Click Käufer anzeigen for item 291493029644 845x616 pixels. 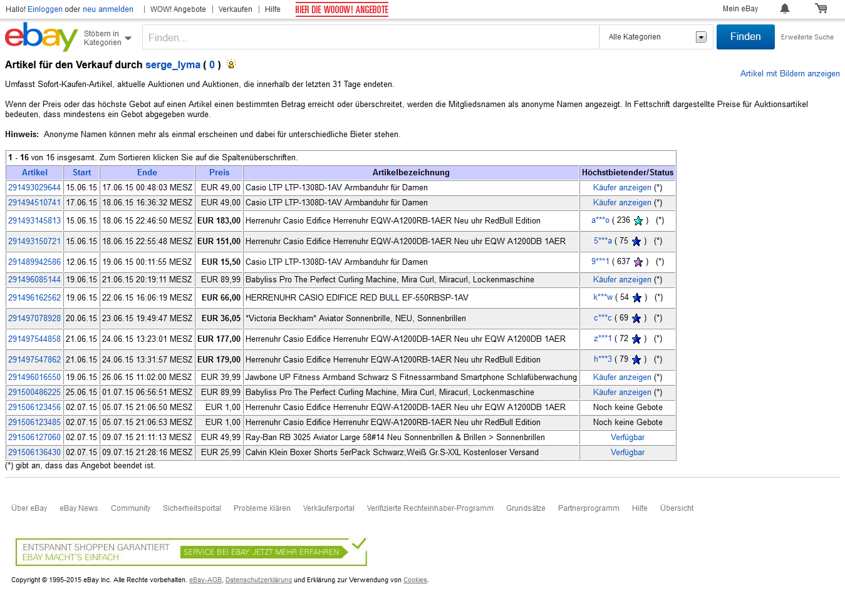(x=622, y=187)
